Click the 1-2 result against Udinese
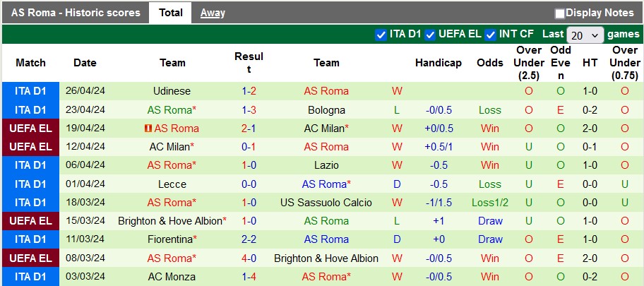The width and height of the screenshot is (644, 286). click(x=249, y=91)
